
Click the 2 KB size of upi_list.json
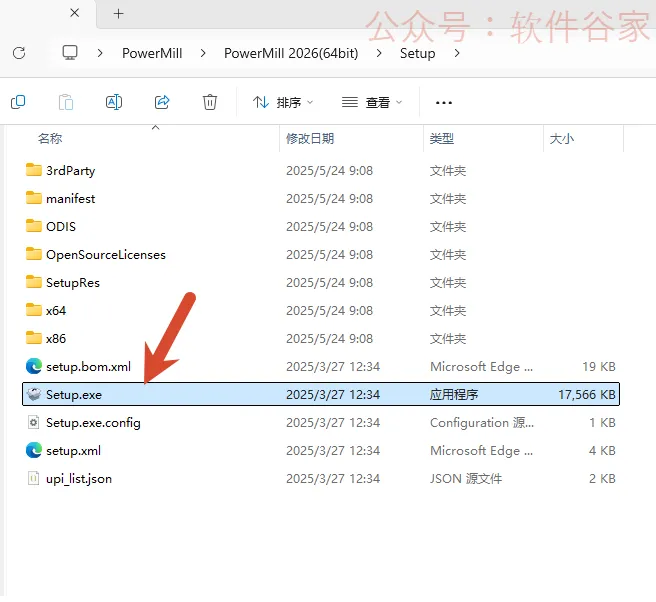pyautogui.click(x=602, y=479)
